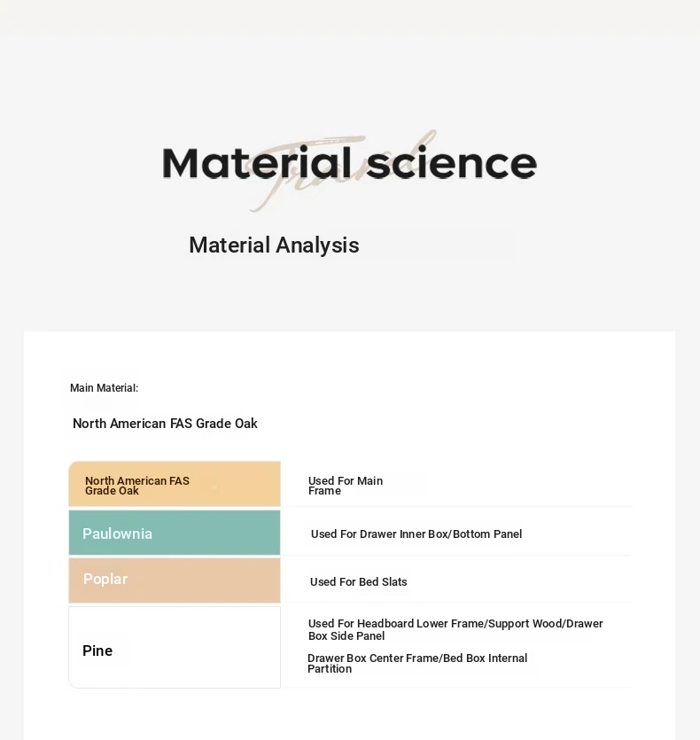Click the Poplar label text
Screen dimensions: 700x740
105,579
